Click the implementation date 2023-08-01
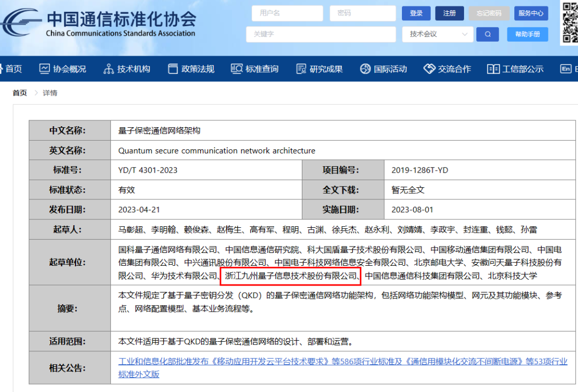578x392 pixels. click(x=412, y=210)
